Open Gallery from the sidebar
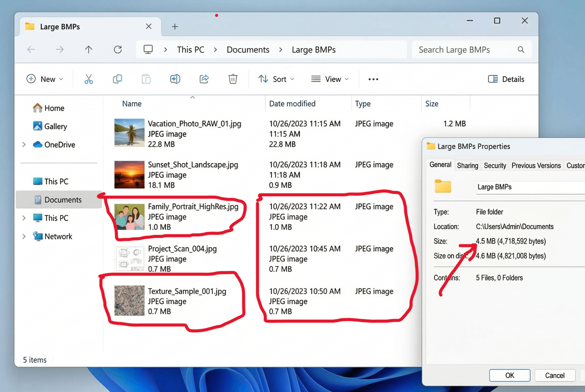This screenshot has width=585, height=392. pos(56,126)
